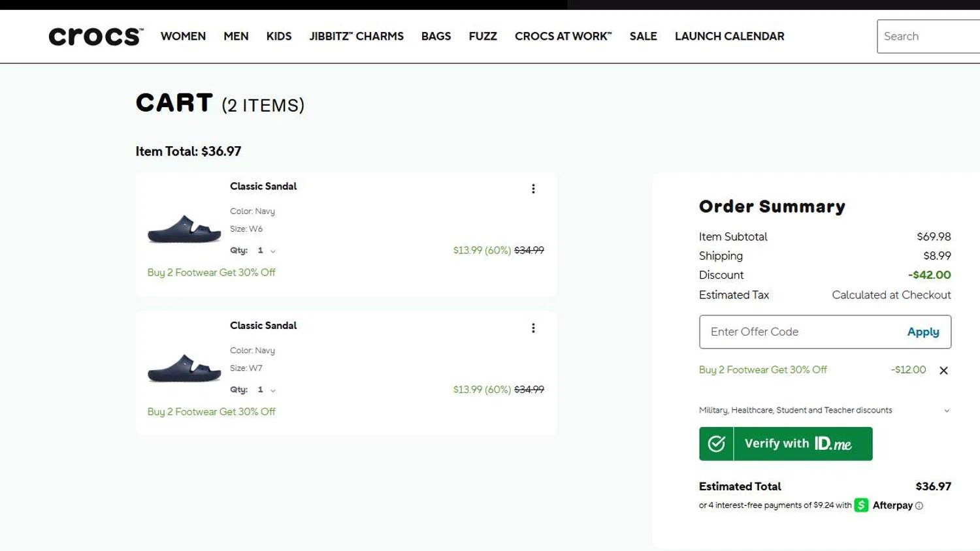Click the promo label in Order Summary
Image resolution: width=980 pixels, height=551 pixels.
tap(763, 370)
